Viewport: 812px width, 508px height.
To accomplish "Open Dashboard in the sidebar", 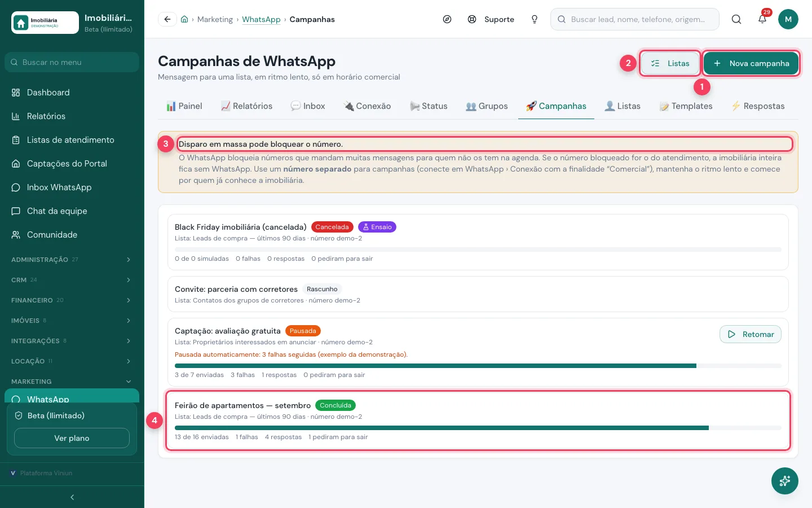I will click(72, 93).
